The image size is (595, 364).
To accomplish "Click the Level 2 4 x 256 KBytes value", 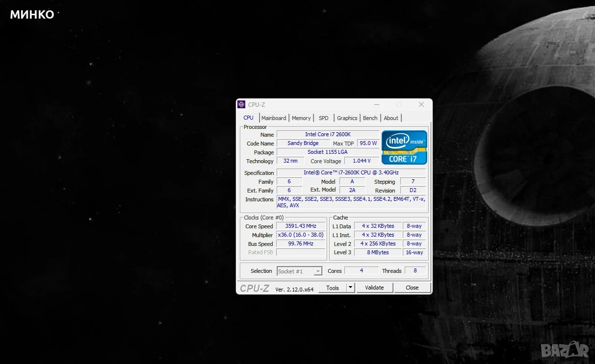I will tap(378, 243).
